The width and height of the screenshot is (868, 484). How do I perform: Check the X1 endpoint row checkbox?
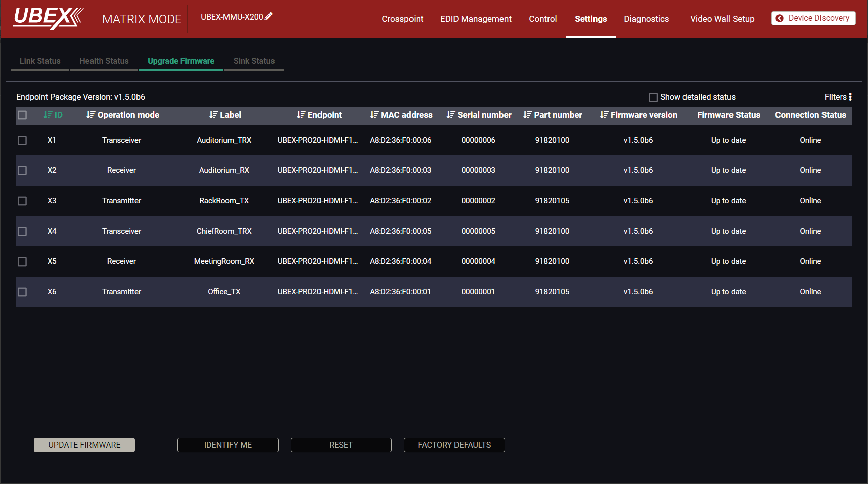22,140
